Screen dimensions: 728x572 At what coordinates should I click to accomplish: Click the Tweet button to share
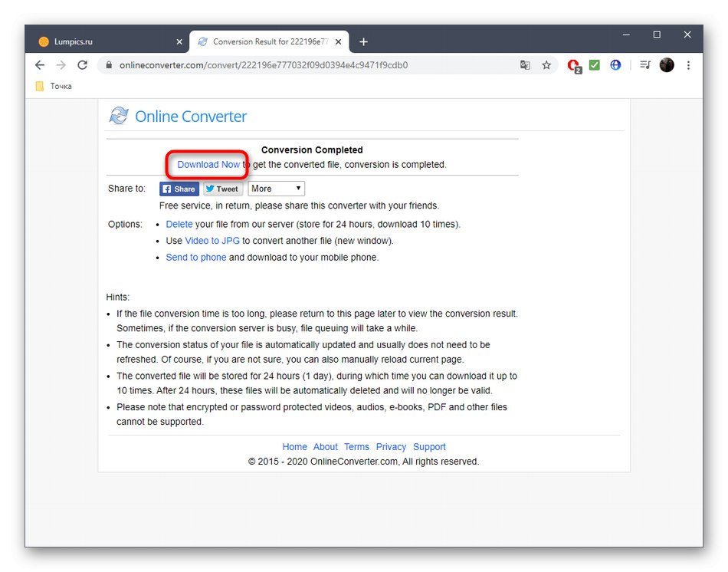(222, 188)
